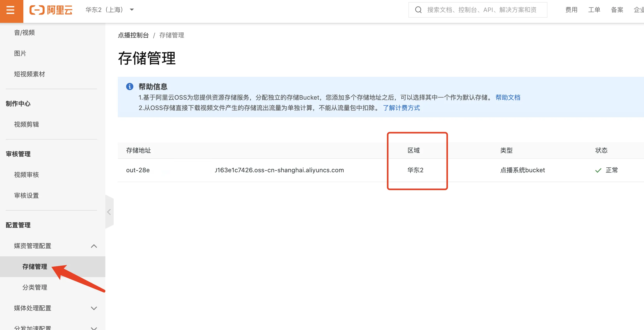
Task: Select 分类管理 in sidebar
Action: point(35,287)
